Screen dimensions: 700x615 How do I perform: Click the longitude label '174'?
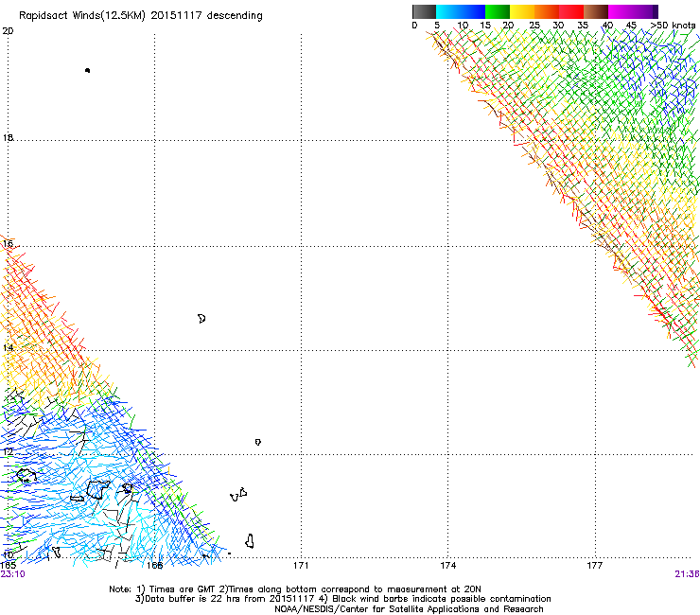pyautogui.click(x=447, y=566)
